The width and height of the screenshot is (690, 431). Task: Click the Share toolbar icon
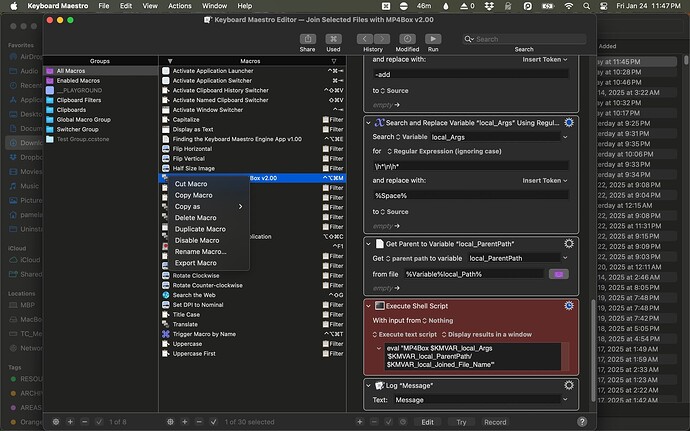(x=308, y=39)
